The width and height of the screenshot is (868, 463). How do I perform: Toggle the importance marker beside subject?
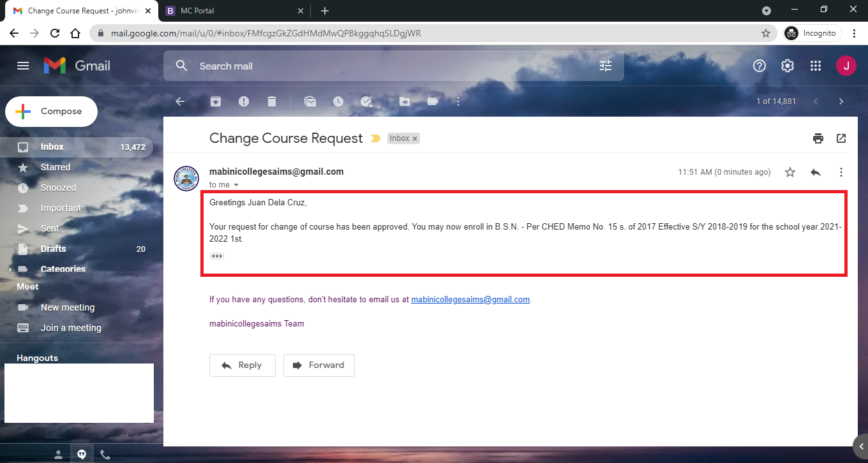click(x=376, y=138)
